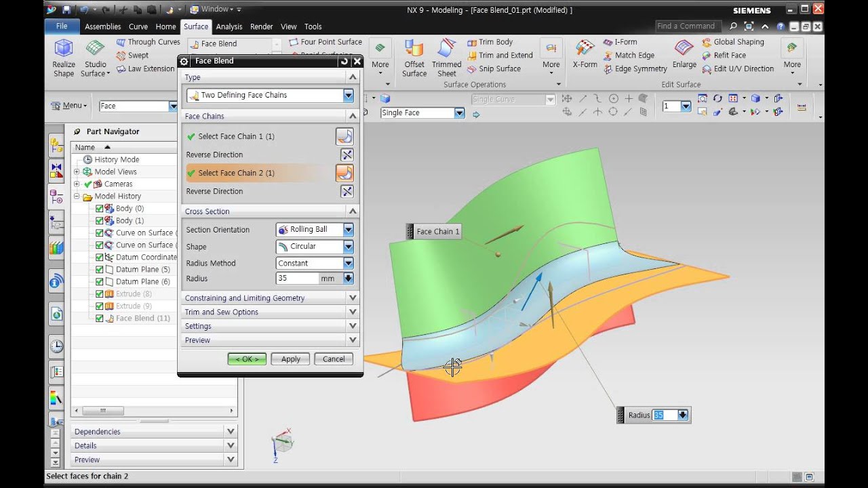Viewport: 868px width, 488px height.
Task: Click the on-screen Radius input box
Action: pos(665,415)
